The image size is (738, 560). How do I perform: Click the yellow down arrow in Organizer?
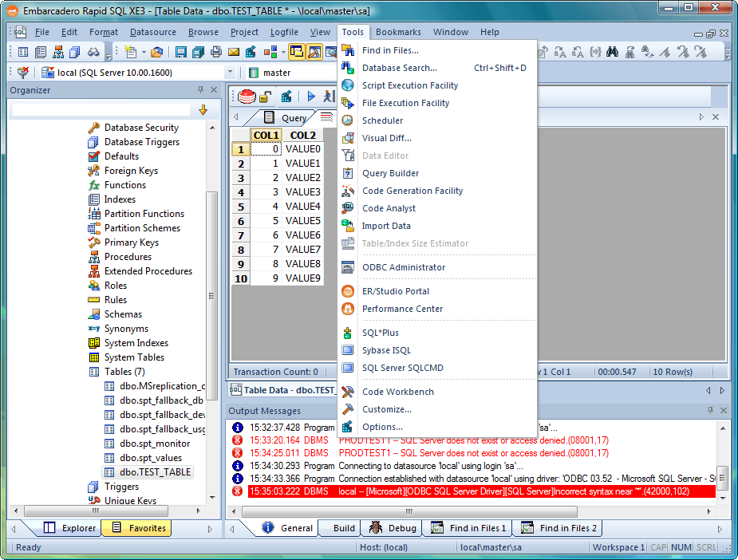coord(203,110)
